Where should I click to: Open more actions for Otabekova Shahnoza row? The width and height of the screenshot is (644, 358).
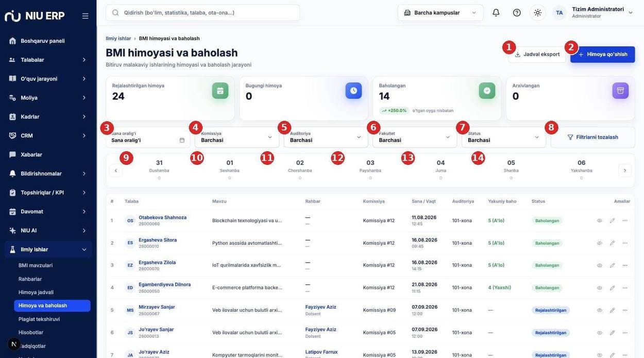pos(625,220)
